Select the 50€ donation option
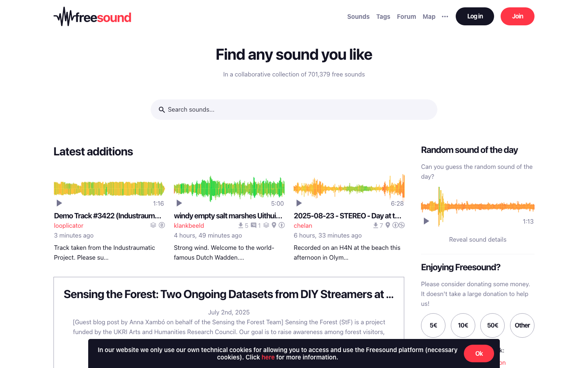The width and height of the screenshot is (588, 368). point(492,325)
